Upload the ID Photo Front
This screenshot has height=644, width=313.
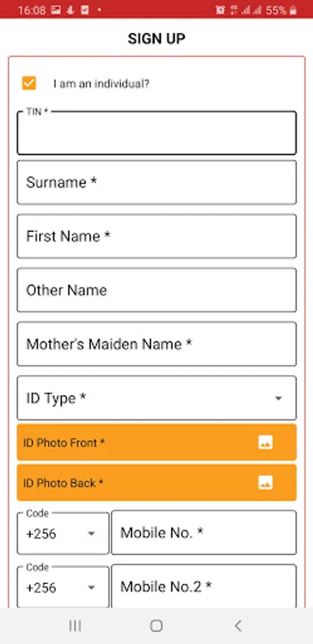click(156, 442)
